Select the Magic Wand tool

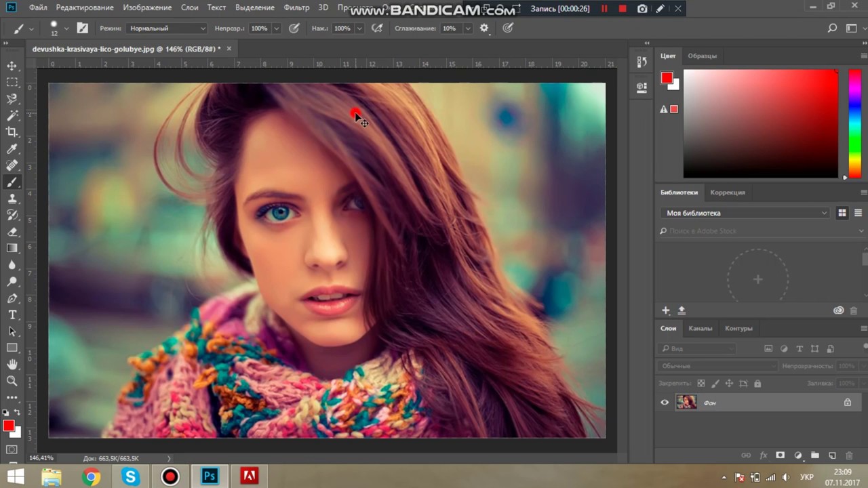click(12, 115)
